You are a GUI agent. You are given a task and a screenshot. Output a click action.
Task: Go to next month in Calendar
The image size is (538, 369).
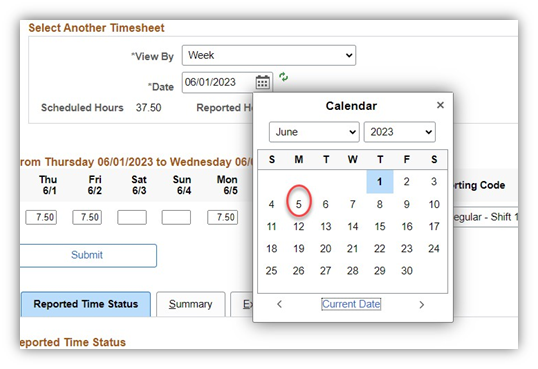(422, 305)
